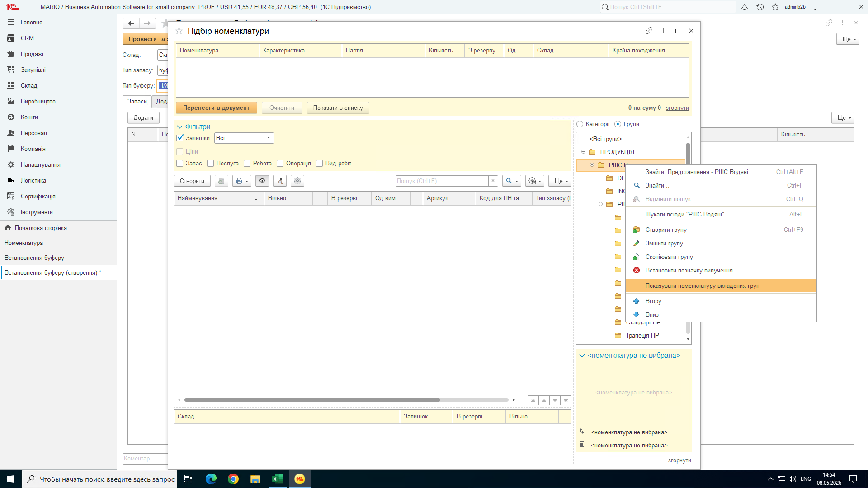The image size is (868, 488).
Task: Click Показати в списку button
Action: point(338,108)
